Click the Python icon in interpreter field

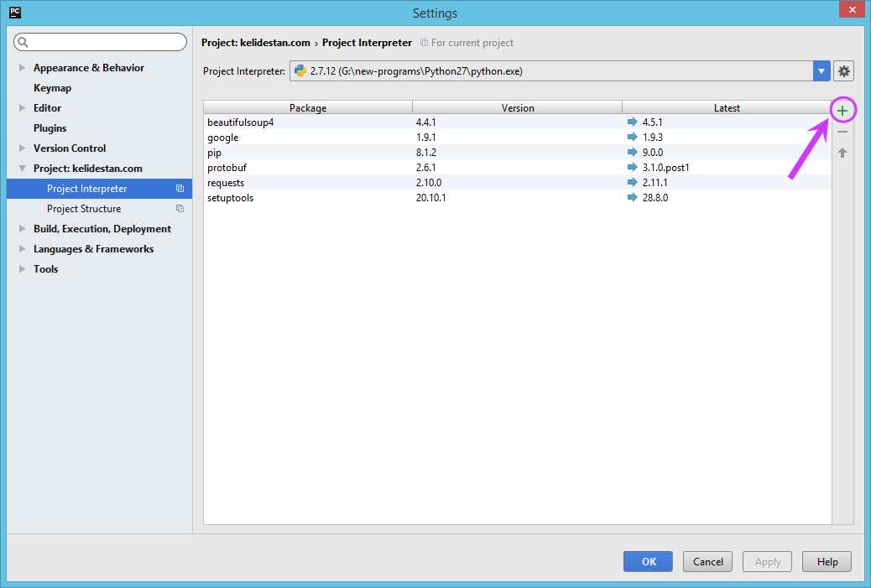point(300,70)
